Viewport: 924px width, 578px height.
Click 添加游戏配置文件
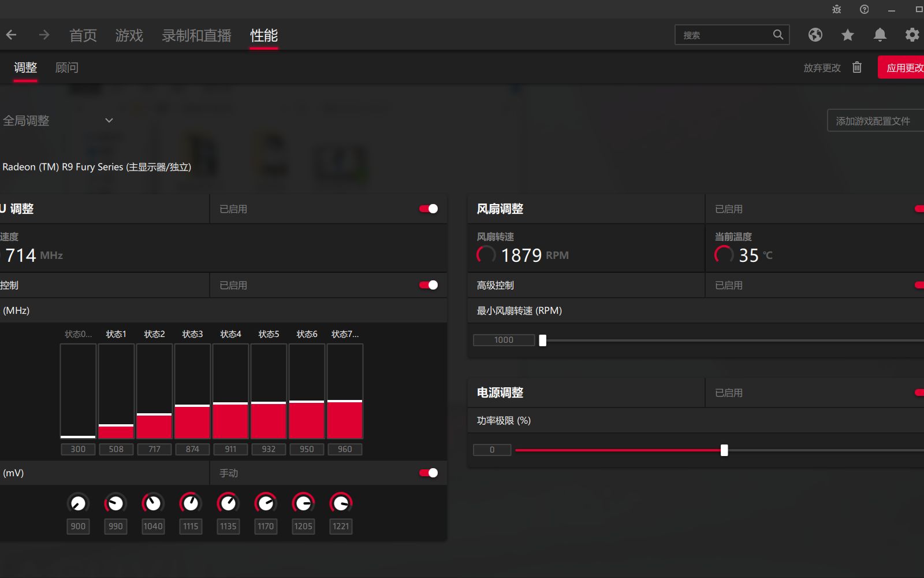pyautogui.click(x=874, y=120)
